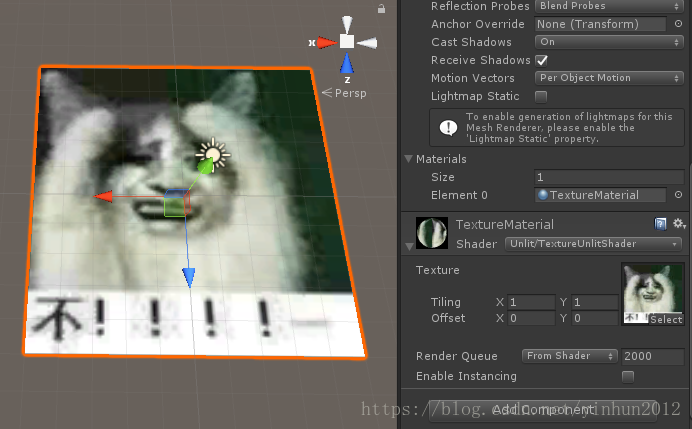The image size is (692, 429).
Task: Open the Shader dropdown
Action: pyautogui.click(x=593, y=244)
